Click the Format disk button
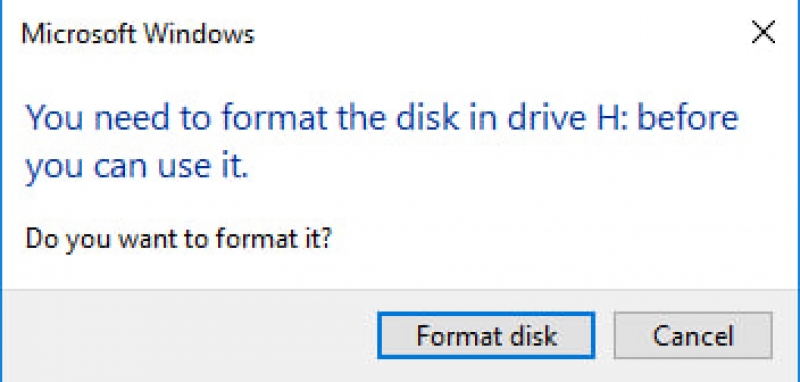This screenshot has height=382, width=800. [x=486, y=336]
